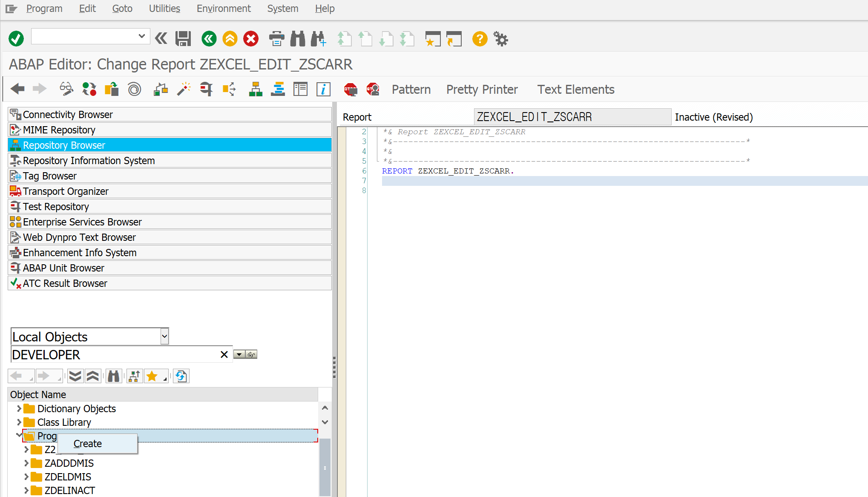Click the yellow Help question mark icon
Image resolution: width=868 pixels, height=497 pixels.
(480, 39)
